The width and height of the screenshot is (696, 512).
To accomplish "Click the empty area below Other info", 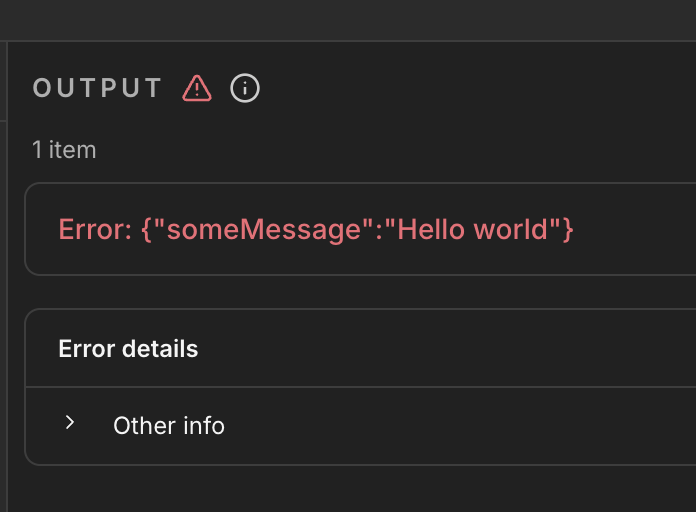I will click(x=348, y=490).
